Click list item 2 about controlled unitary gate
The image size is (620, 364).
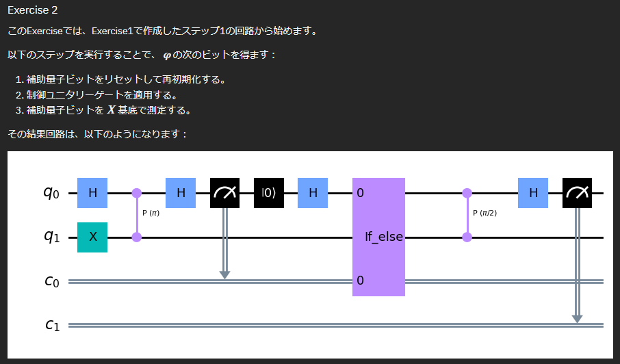(x=97, y=95)
